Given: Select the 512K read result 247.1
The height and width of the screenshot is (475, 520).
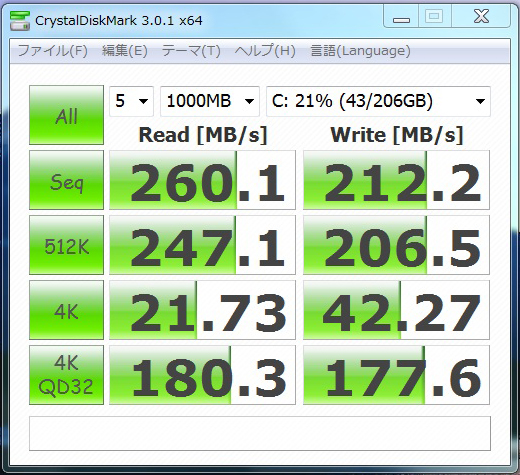Looking at the screenshot, I should tap(202, 245).
